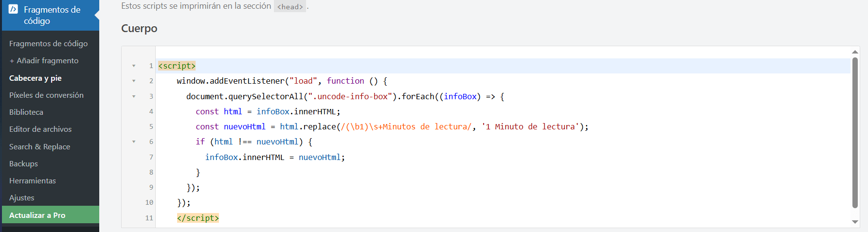Open the Biblioteca menu entry

26,112
